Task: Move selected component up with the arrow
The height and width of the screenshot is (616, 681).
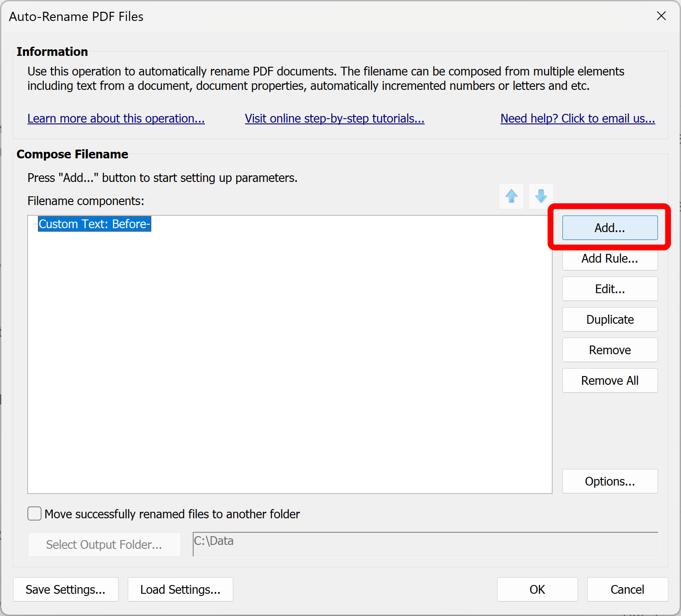Action: click(x=511, y=196)
